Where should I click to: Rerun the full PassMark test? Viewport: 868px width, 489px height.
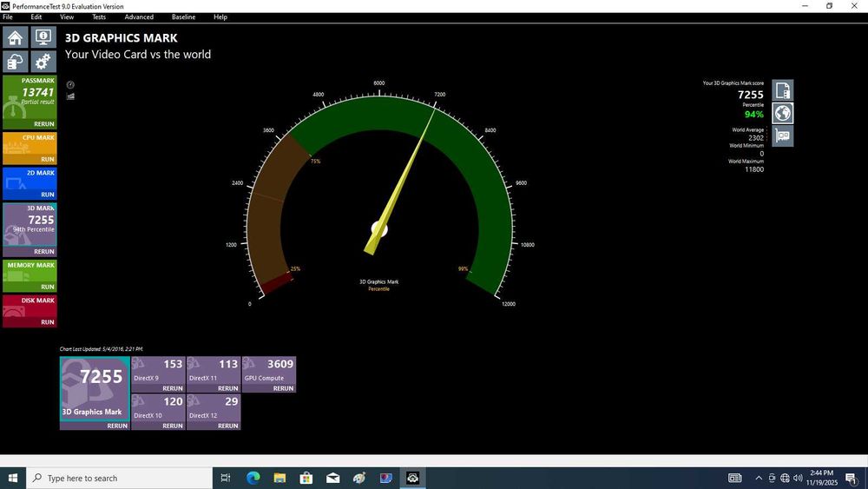43,124
